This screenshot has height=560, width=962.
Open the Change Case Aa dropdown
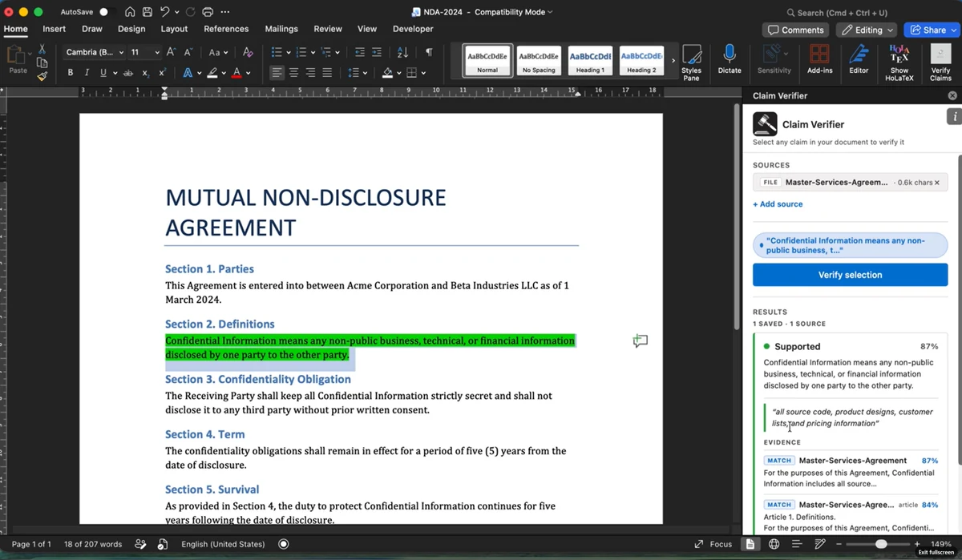[x=219, y=52]
